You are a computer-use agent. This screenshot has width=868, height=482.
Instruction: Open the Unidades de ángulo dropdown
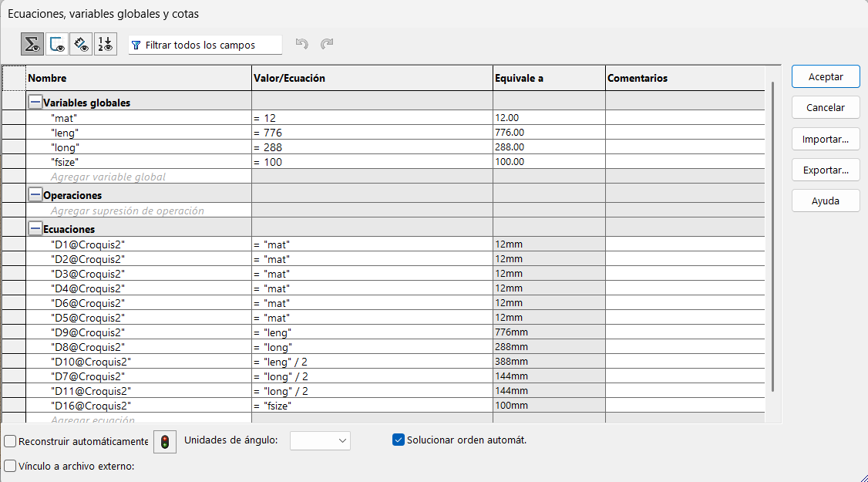[x=320, y=440]
